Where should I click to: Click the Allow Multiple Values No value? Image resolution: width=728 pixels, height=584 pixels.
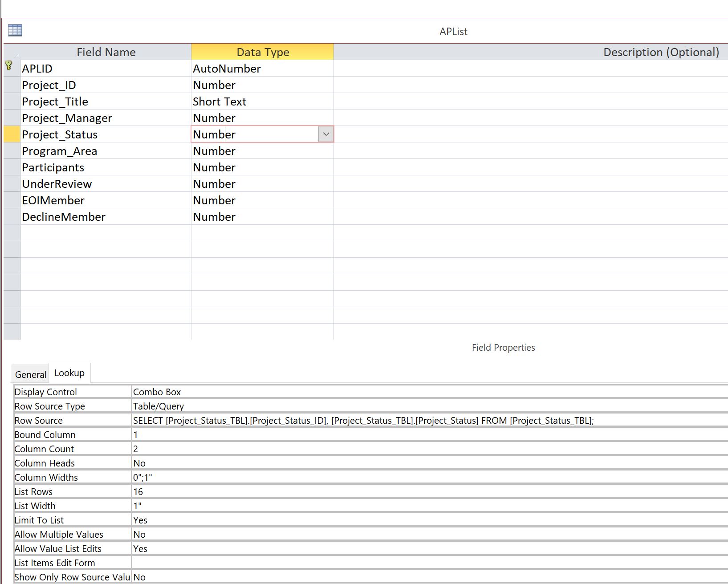click(139, 535)
